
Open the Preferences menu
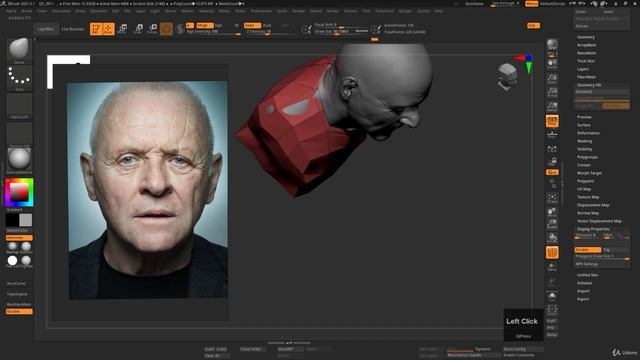[x=261, y=11]
